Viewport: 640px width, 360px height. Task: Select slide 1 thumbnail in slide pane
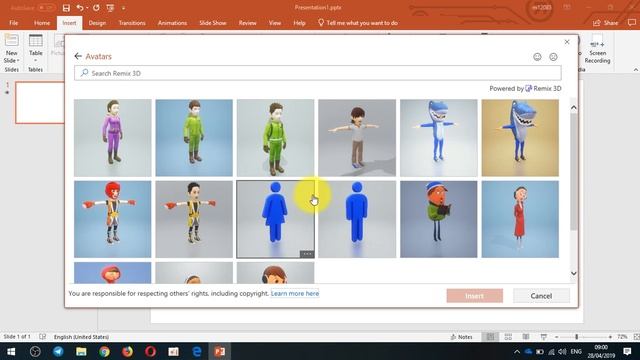pos(40,102)
